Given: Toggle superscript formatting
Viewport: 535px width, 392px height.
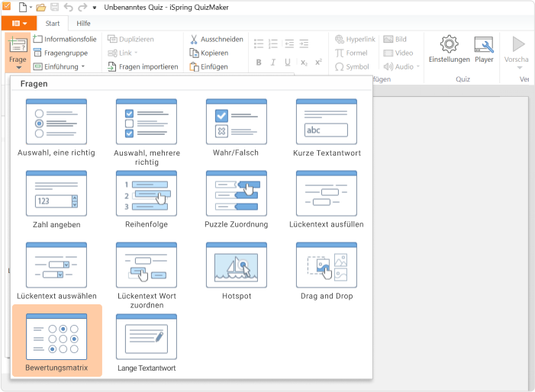Looking at the screenshot, I should coord(318,63).
